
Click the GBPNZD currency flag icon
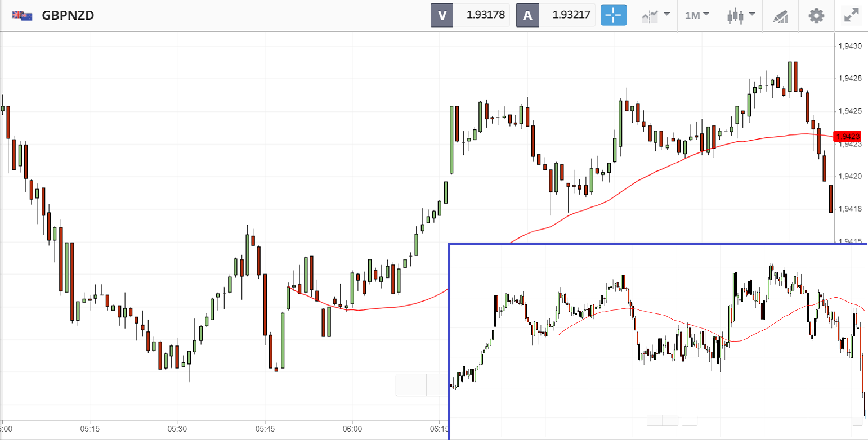22,16
